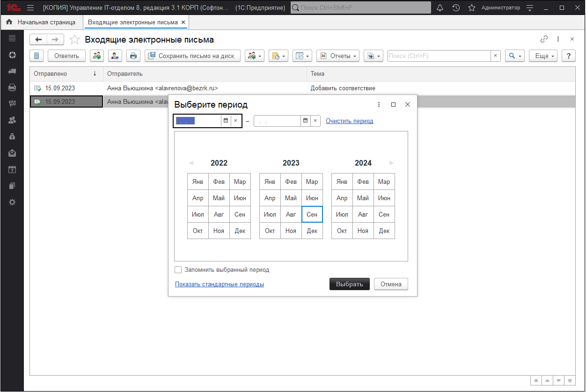Screen dimensions: 586x392
Task: Click the copy link chain icon
Action: click(x=544, y=39)
